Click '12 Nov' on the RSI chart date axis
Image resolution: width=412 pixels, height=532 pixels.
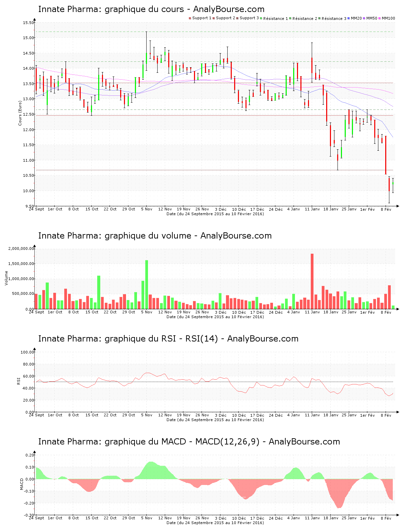point(165,415)
